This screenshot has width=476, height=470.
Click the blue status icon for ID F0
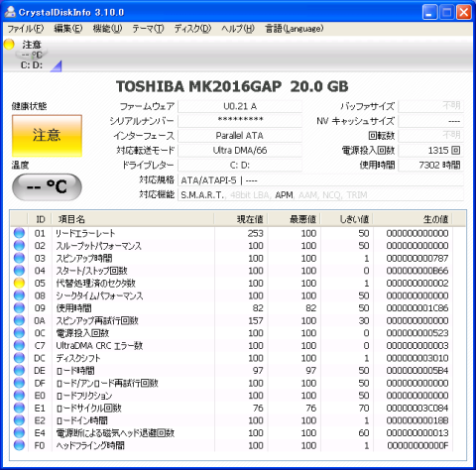point(19,445)
